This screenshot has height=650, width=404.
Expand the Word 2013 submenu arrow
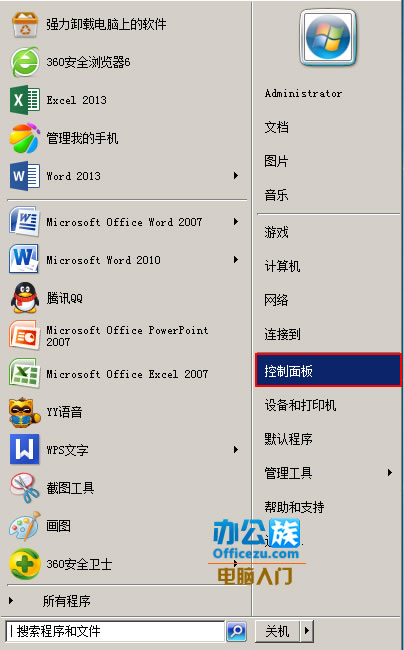(x=236, y=176)
